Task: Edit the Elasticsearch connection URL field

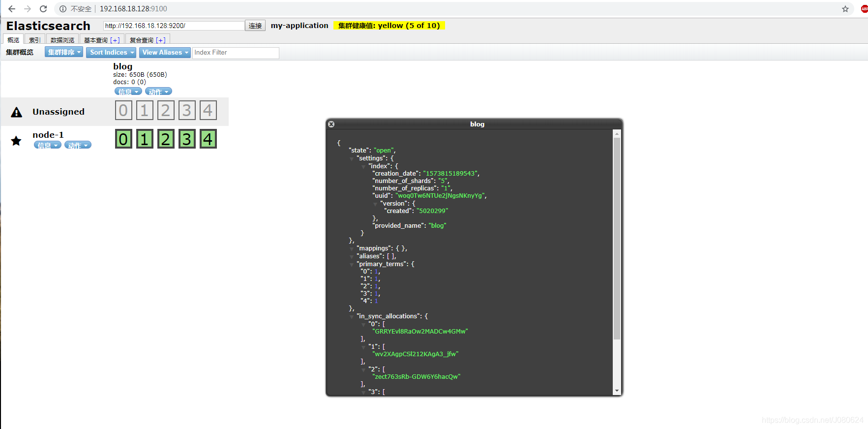Action: 174,26
